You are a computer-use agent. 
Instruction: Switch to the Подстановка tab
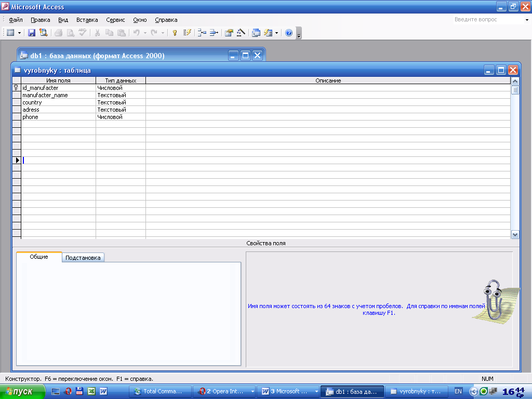coord(83,258)
